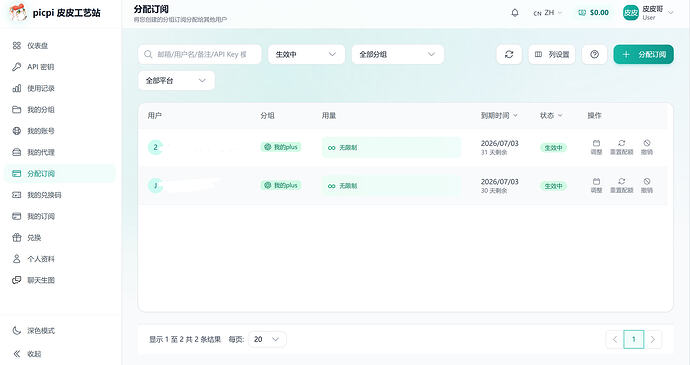Click the green + 分配订阅 button
690x365 pixels.
click(643, 54)
